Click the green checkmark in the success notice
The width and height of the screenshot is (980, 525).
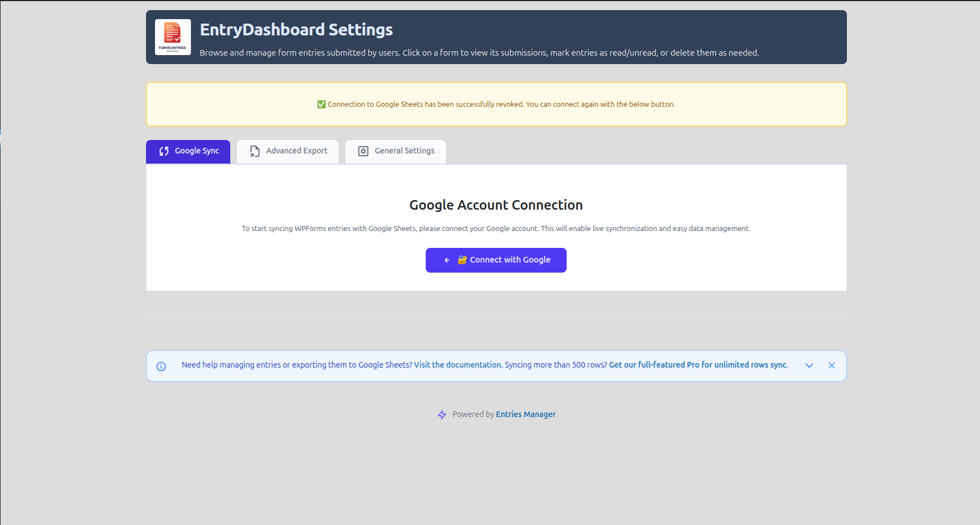coord(321,103)
